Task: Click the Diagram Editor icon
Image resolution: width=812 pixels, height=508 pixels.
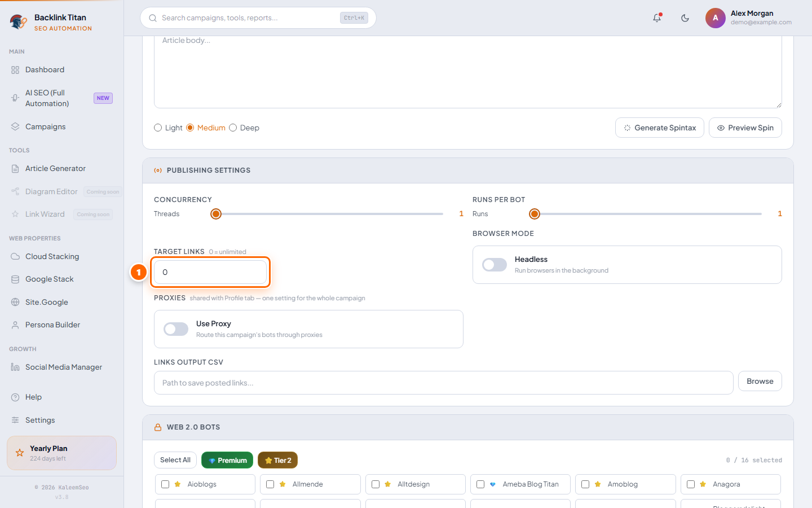Action: click(x=15, y=192)
